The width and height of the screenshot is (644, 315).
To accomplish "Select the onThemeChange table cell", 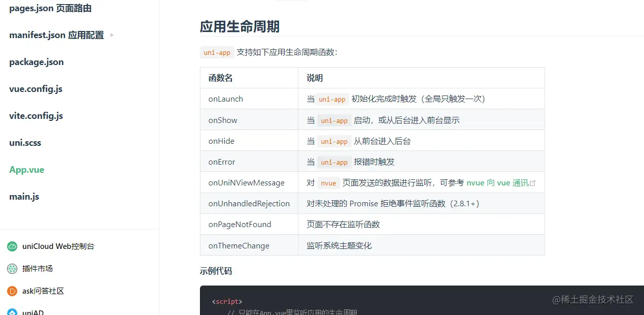I will coord(249,245).
